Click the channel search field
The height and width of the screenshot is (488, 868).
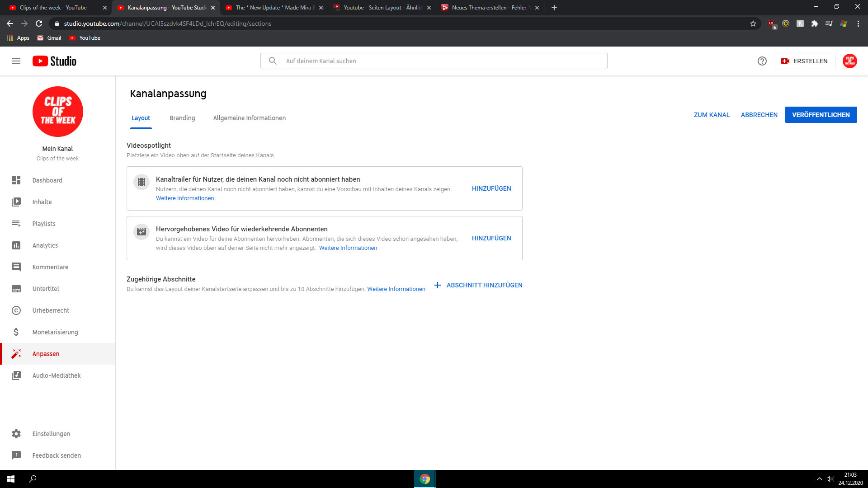(434, 61)
